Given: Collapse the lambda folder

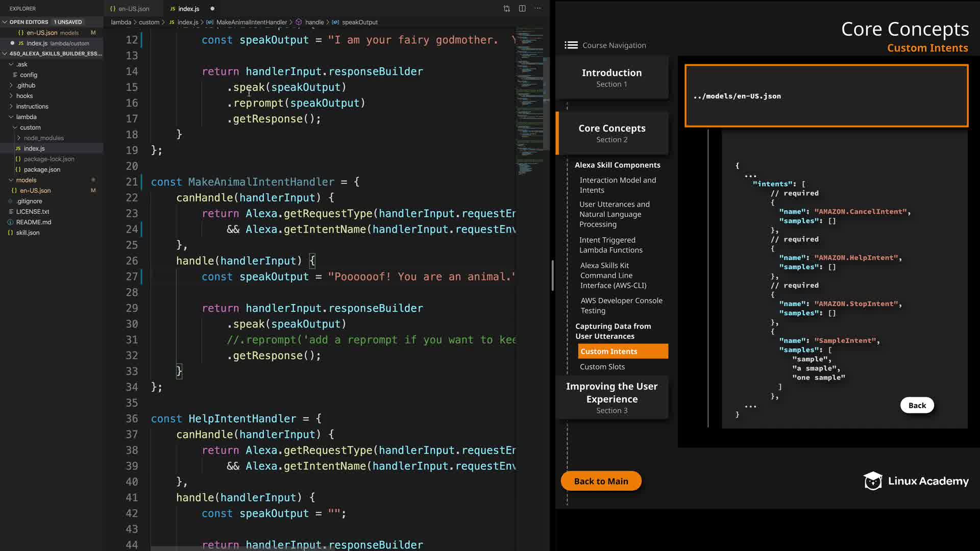Looking at the screenshot, I should point(11,117).
